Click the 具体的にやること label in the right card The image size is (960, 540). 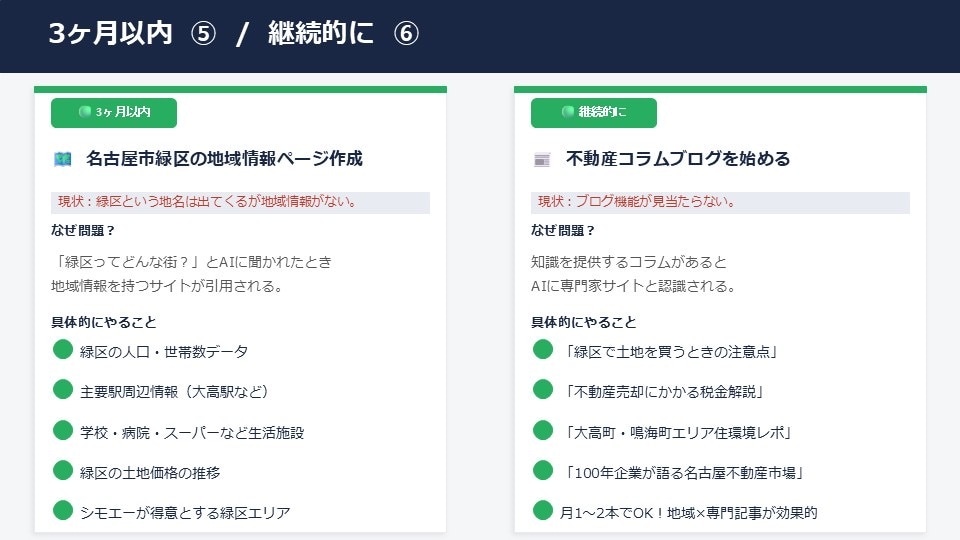coord(584,322)
